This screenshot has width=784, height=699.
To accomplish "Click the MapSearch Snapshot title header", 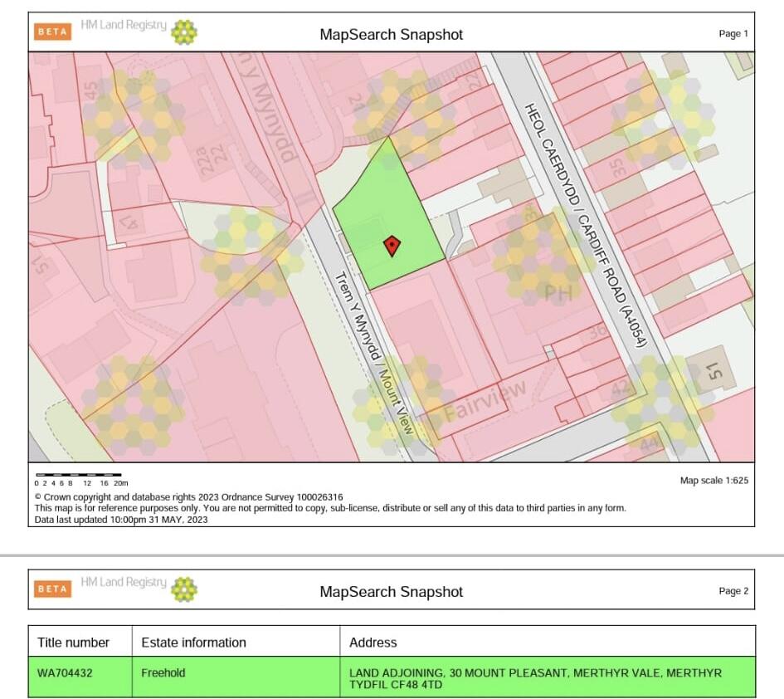I will point(391,35).
